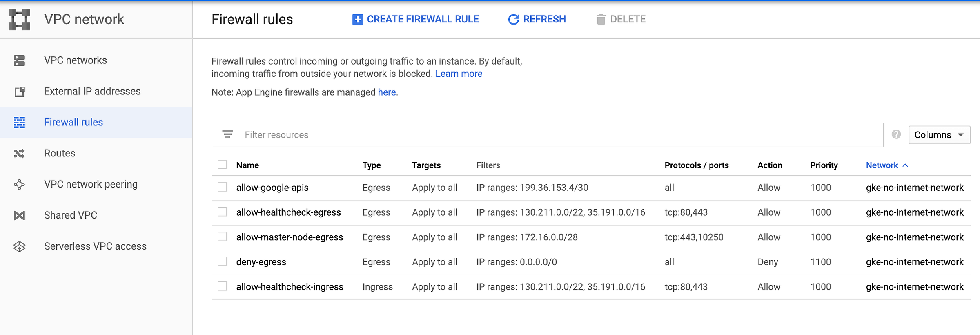Click the Routes crossed-arrows icon
This screenshot has width=980, height=335.
(19, 154)
